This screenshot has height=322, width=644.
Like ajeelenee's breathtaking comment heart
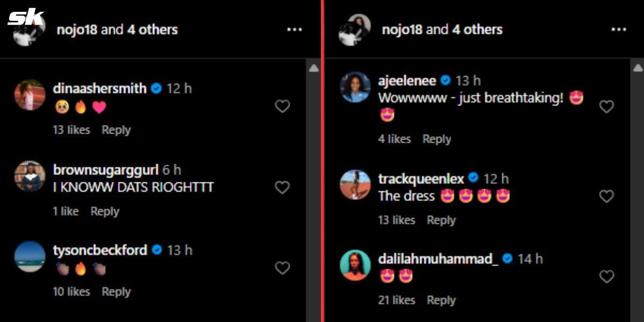coord(606,107)
